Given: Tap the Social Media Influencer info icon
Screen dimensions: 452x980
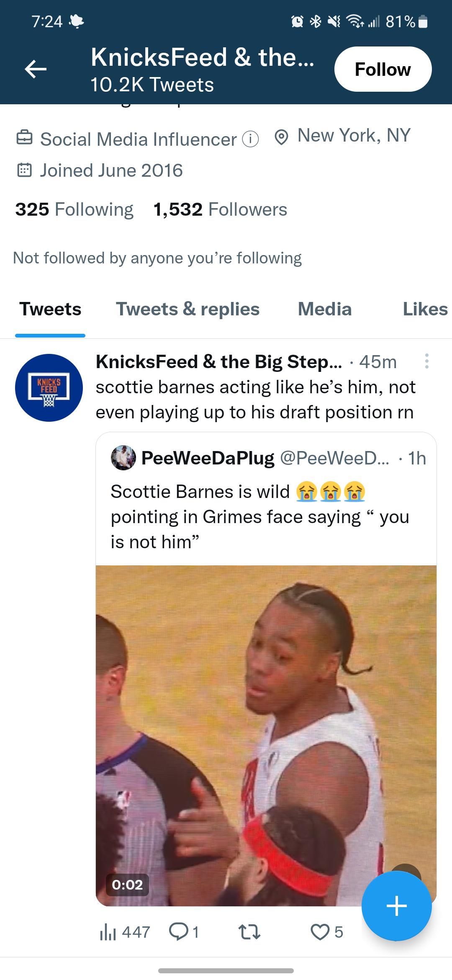Looking at the screenshot, I should [250, 139].
